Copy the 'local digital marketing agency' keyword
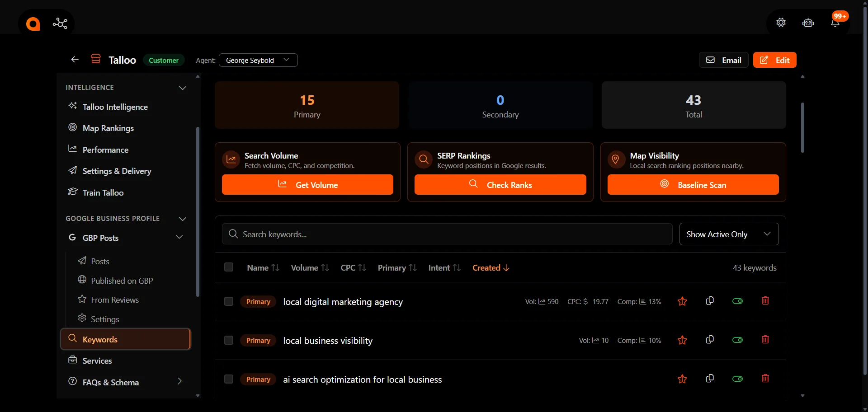Screen dimensions: 868x412 coord(710,301)
